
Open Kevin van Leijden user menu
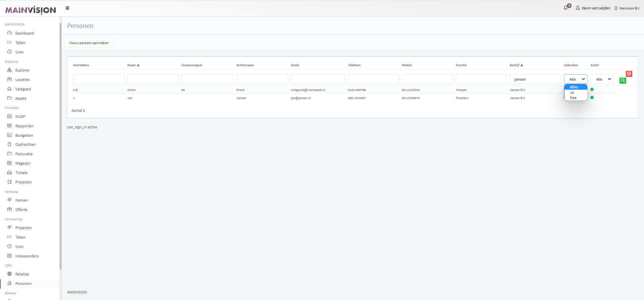[593, 8]
